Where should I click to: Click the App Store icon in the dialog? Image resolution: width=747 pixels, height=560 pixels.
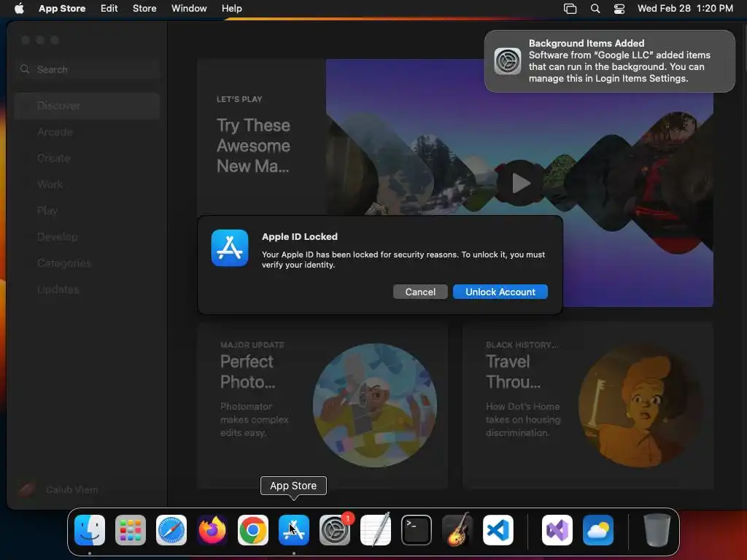click(x=230, y=248)
